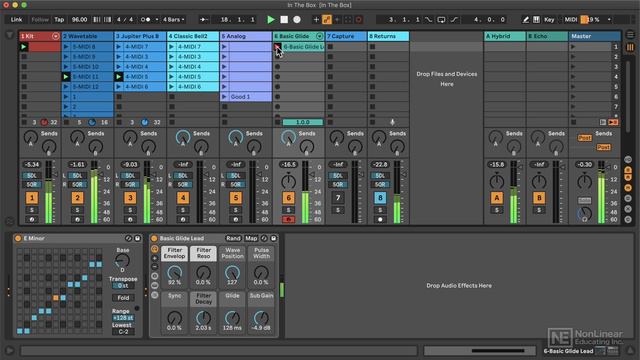Click Send A knob on 4 Classic Bell2
640x360 pixels.
tap(183, 138)
